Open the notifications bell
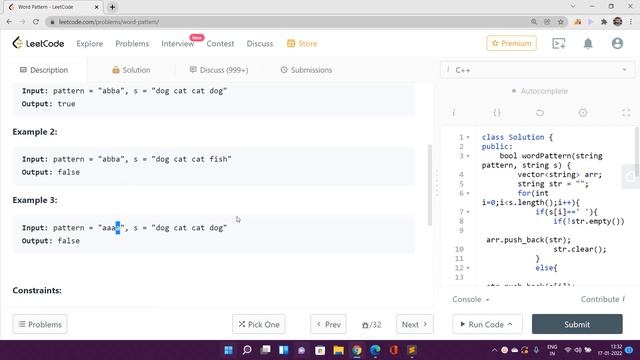640x360 pixels. click(x=588, y=43)
